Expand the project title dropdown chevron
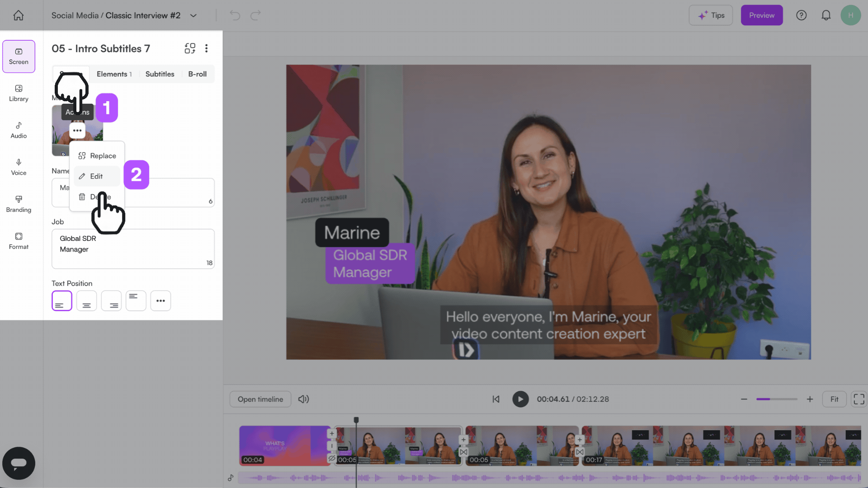The image size is (868, 488). pos(193,15)
